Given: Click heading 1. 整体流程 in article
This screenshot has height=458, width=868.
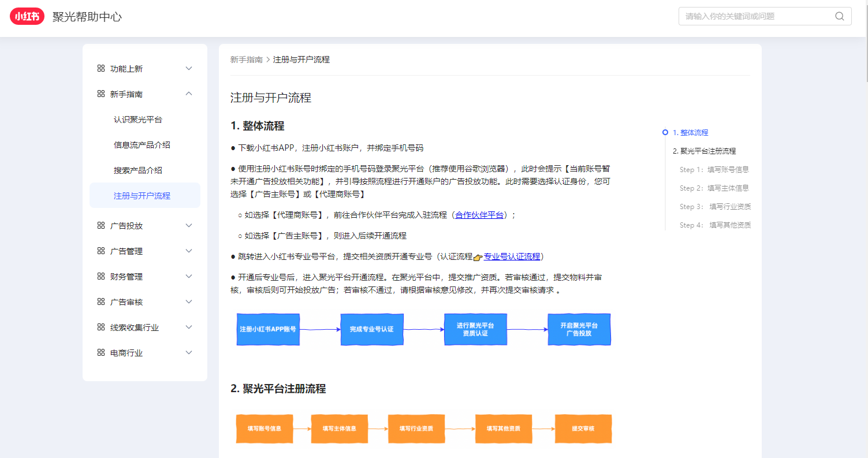Looking at the screenshot, I should pos(258,126).
